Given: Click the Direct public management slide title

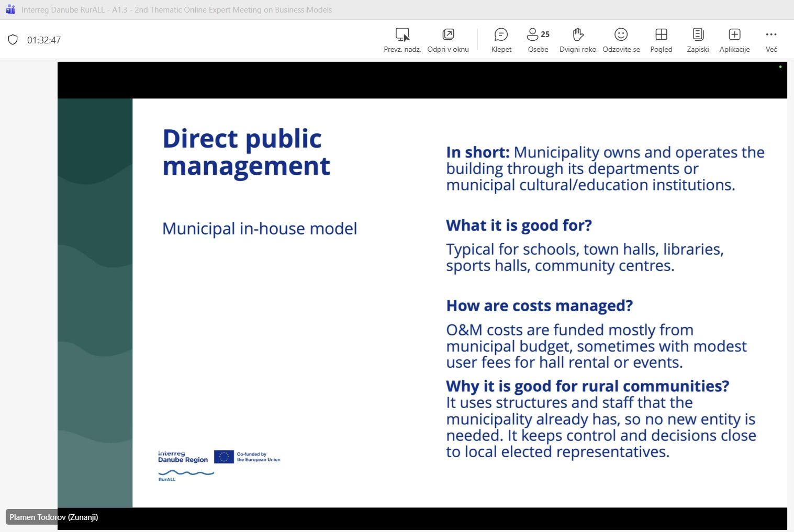Looking at the screenshot, I should [246, 152].
